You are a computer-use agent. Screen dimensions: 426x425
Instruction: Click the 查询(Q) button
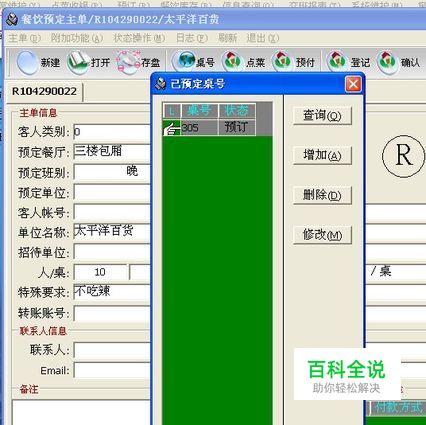point(322,116)
